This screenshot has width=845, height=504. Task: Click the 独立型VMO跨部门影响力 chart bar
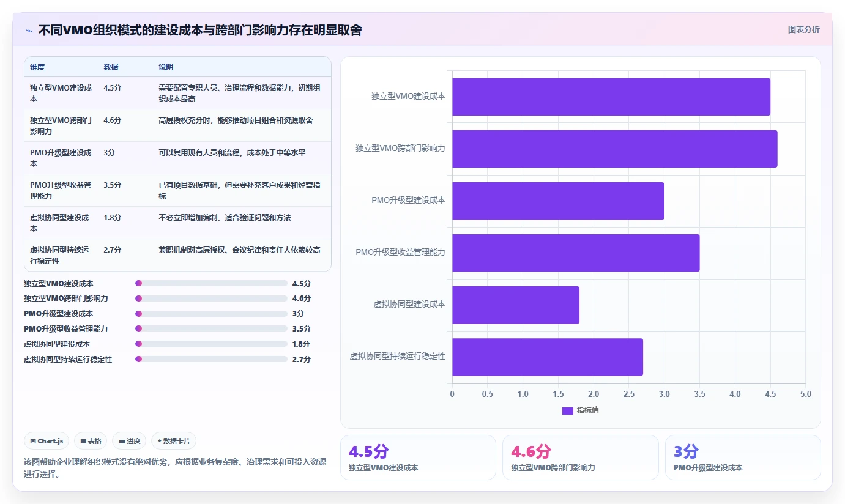click(x=615, y=149)
